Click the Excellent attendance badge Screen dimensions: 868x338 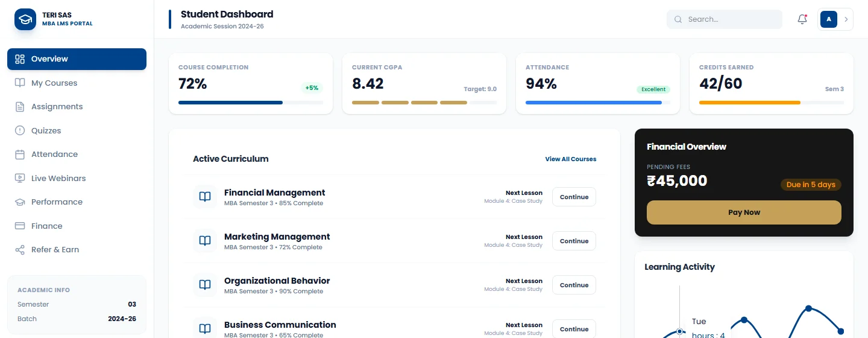[x=653, y=89]
